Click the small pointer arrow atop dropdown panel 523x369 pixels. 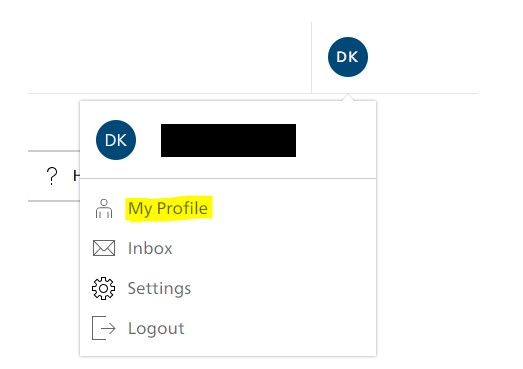pyautogui.click(x=348, y=97)
